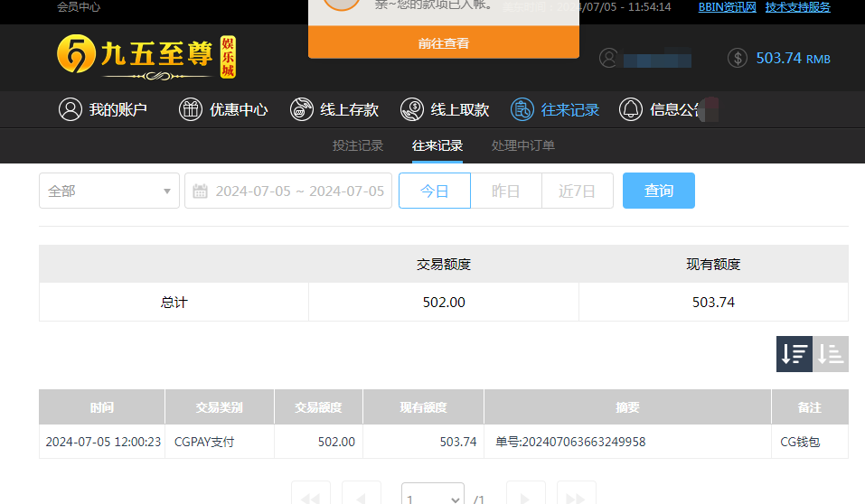Click the 九五至尊 site logo
This screenshot has width=865, height=504.
[149, 57]
